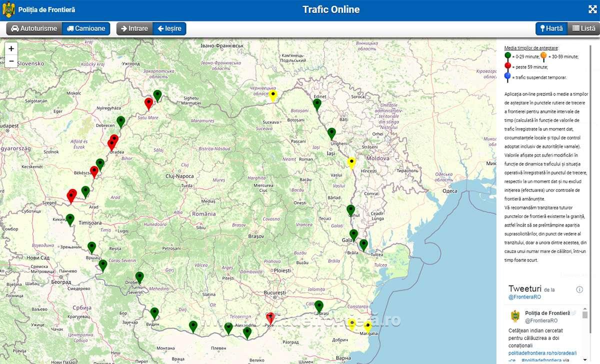Click the green marker near Vidin

click(154, 313)
